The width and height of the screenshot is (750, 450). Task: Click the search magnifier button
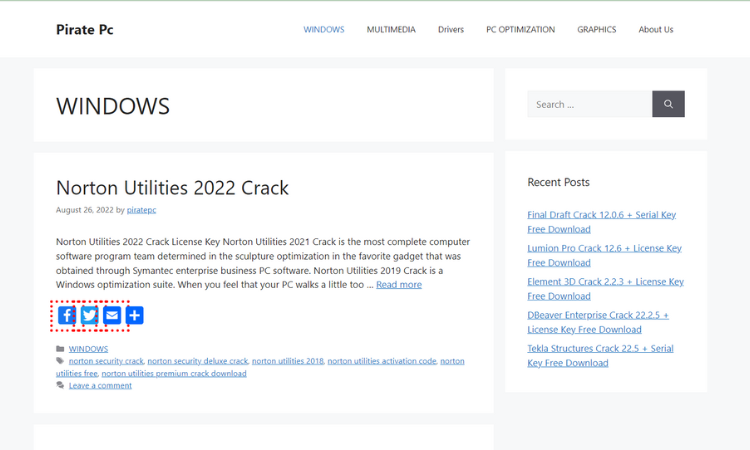coord(668,104)
